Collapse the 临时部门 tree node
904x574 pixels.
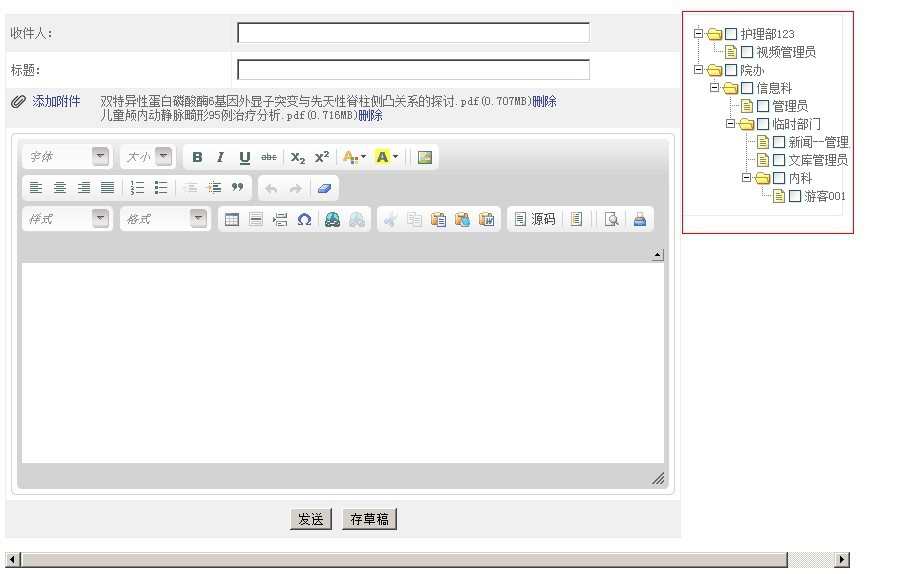(x=730, y=123)
